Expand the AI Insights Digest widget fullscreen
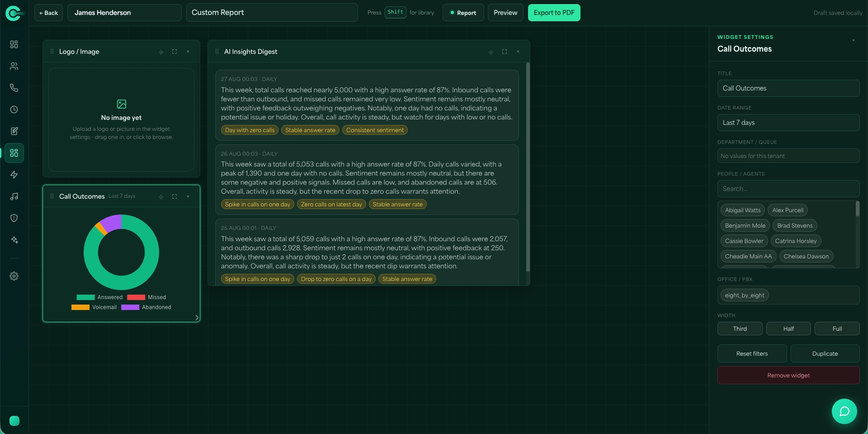This screenshot has width=868, height=434. pyautogui.click(x=505, y=52)
